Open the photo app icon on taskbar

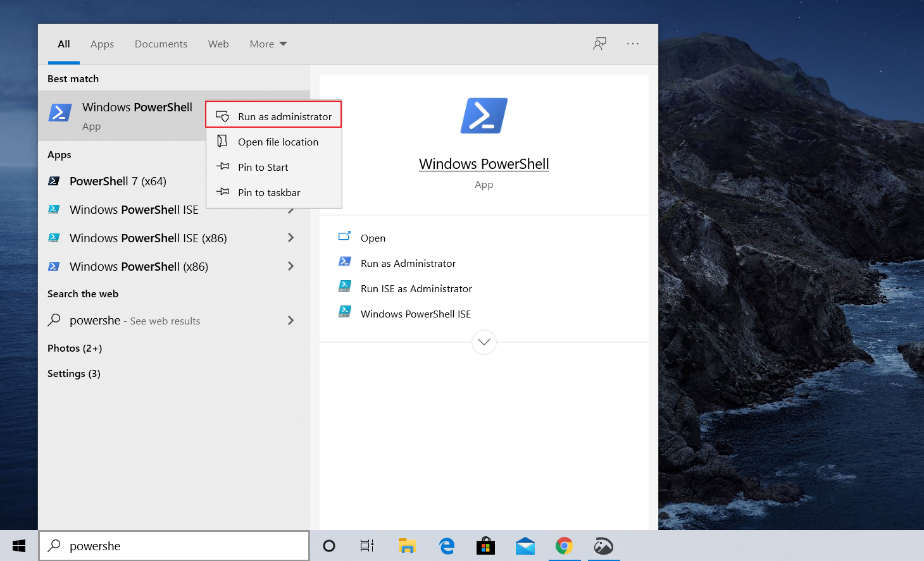click(603, 546)
